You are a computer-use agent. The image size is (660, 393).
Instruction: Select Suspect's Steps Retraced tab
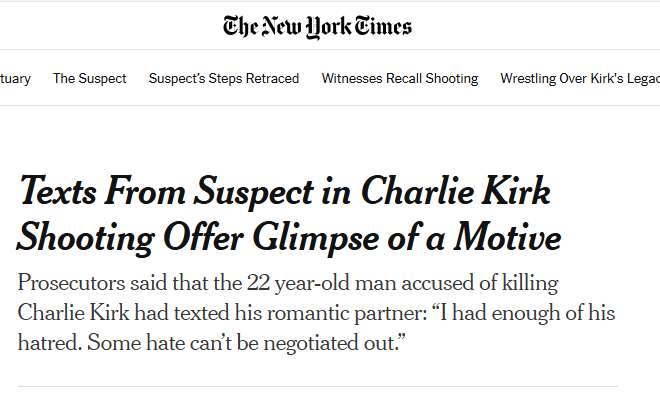[224, 78]
